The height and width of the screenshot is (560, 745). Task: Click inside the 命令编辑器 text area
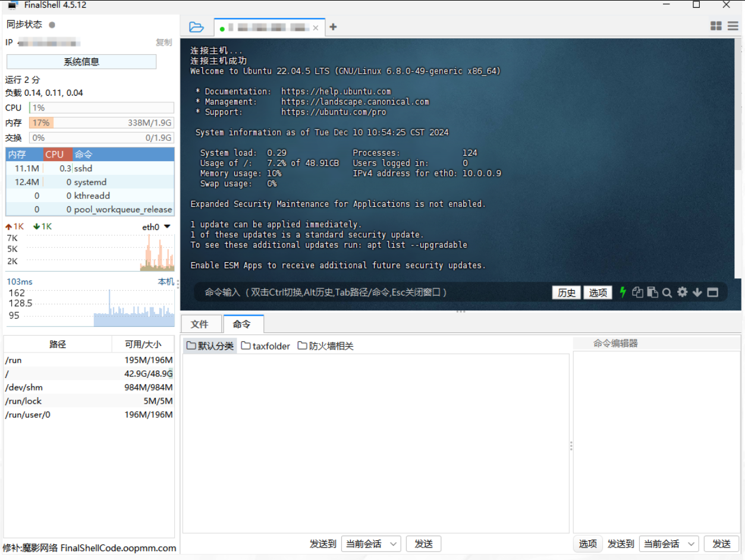[x=656, y=442]
